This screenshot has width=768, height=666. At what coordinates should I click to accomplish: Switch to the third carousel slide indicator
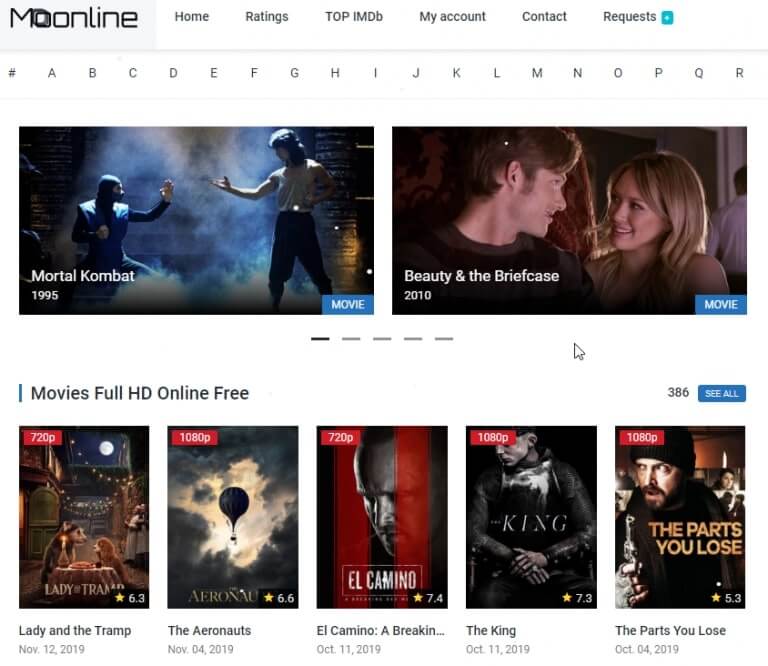point(382,339)
